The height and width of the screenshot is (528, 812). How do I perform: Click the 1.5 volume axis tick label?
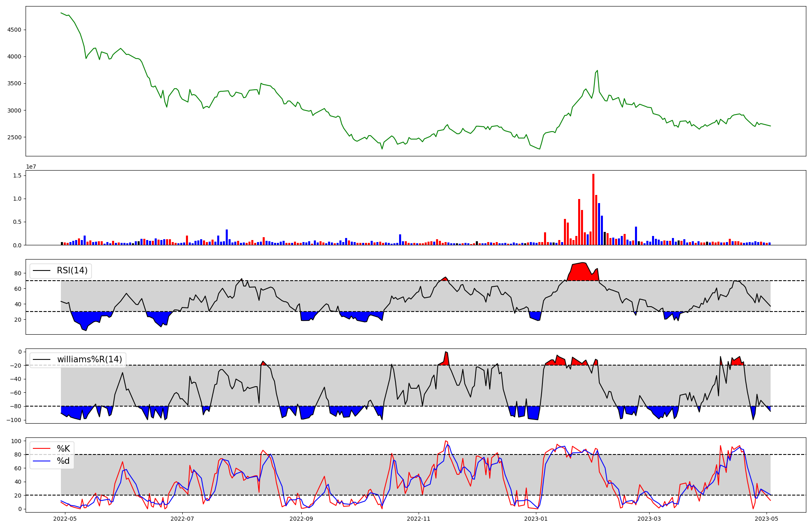[18, 175]
